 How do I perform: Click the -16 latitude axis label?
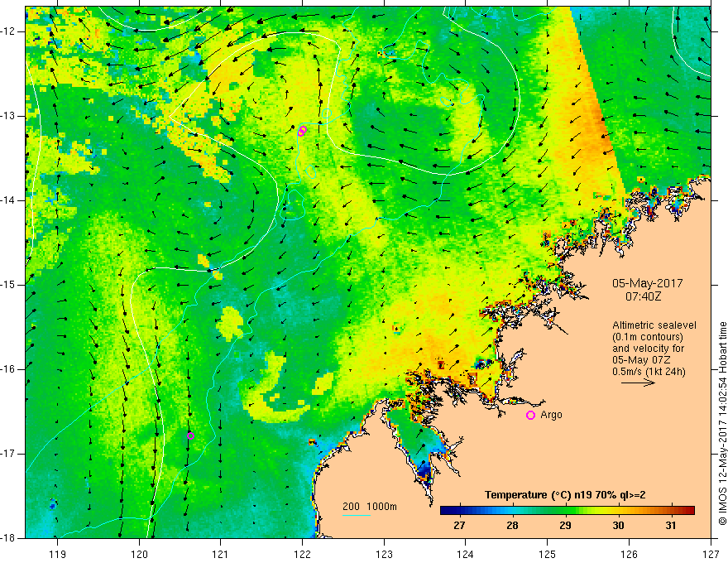click(x=9, y=369)
